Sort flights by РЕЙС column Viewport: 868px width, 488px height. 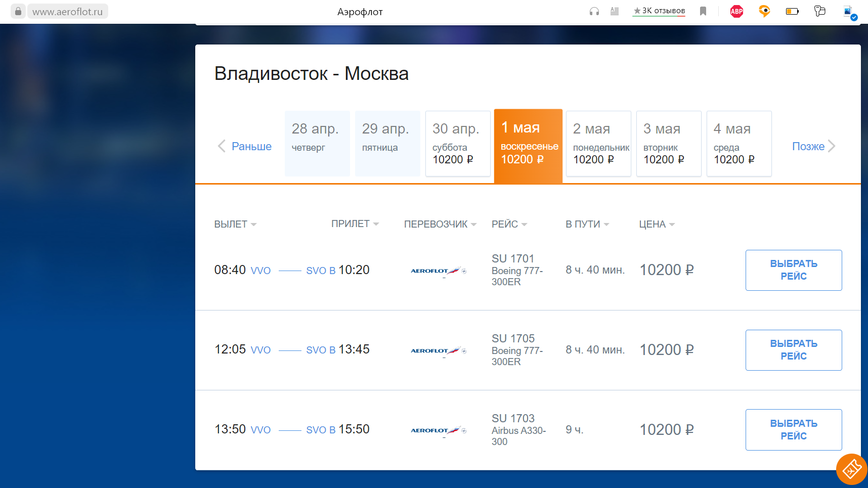pos(509,224)
